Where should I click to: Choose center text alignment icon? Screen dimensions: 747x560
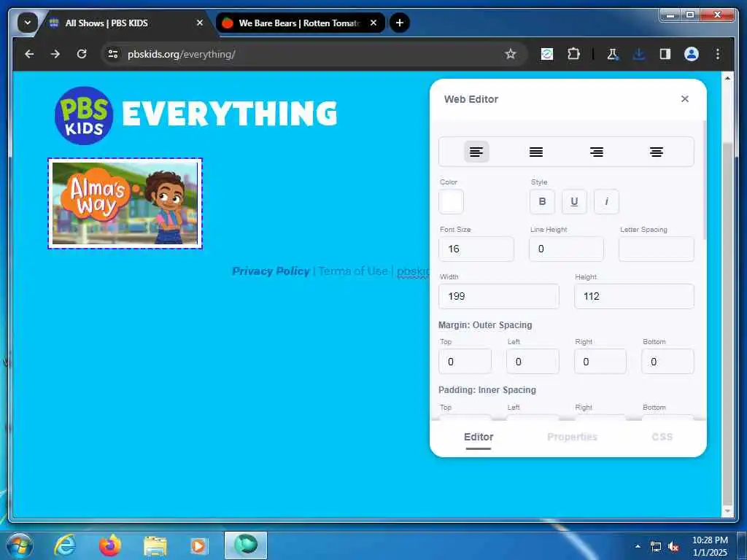pyautogui.click(x=657, y=152)
